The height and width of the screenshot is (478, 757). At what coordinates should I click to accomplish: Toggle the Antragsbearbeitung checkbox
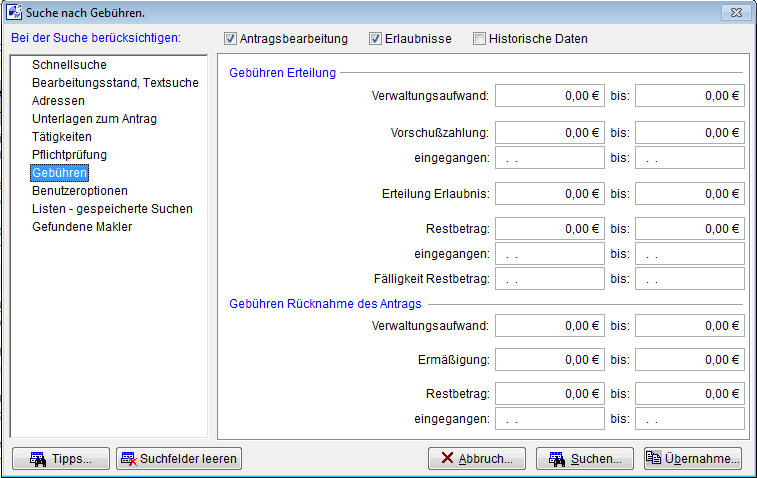pyautogui.click(x=231, y=39)
